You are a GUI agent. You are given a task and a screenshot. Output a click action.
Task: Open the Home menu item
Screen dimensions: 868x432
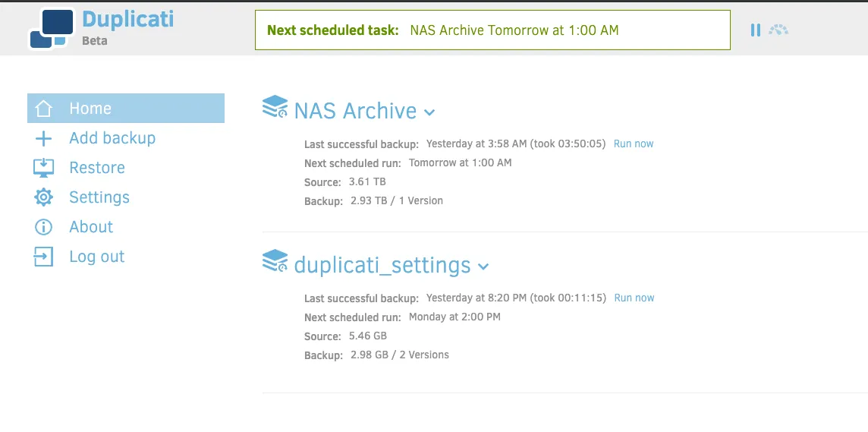[x=126, y=108]
